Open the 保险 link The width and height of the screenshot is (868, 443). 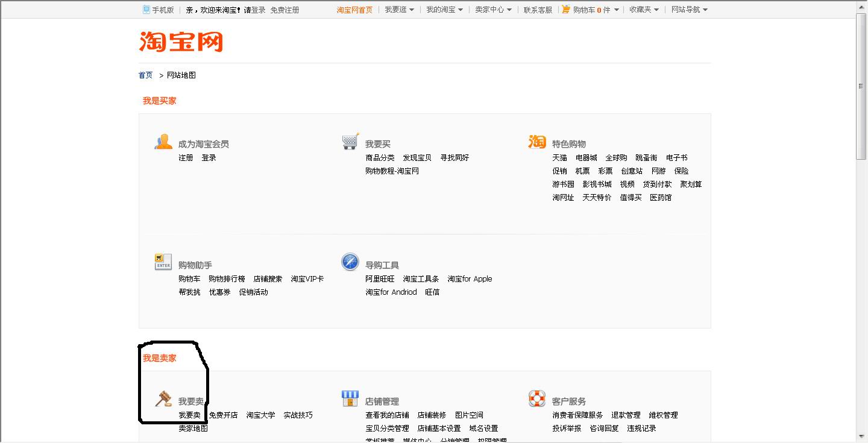pos(681,171)
